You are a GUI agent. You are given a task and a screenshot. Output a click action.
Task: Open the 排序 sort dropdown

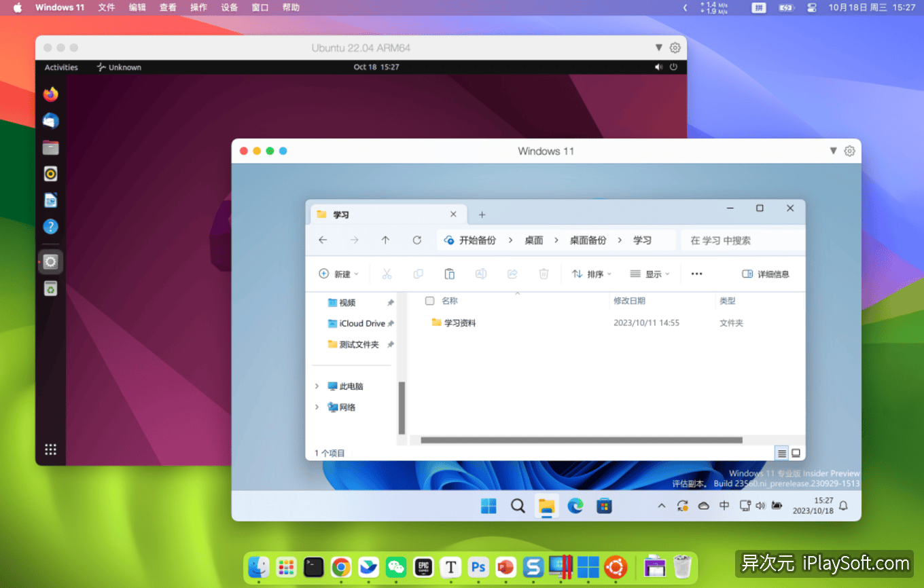pyautogui.click(x=590, y=274)
